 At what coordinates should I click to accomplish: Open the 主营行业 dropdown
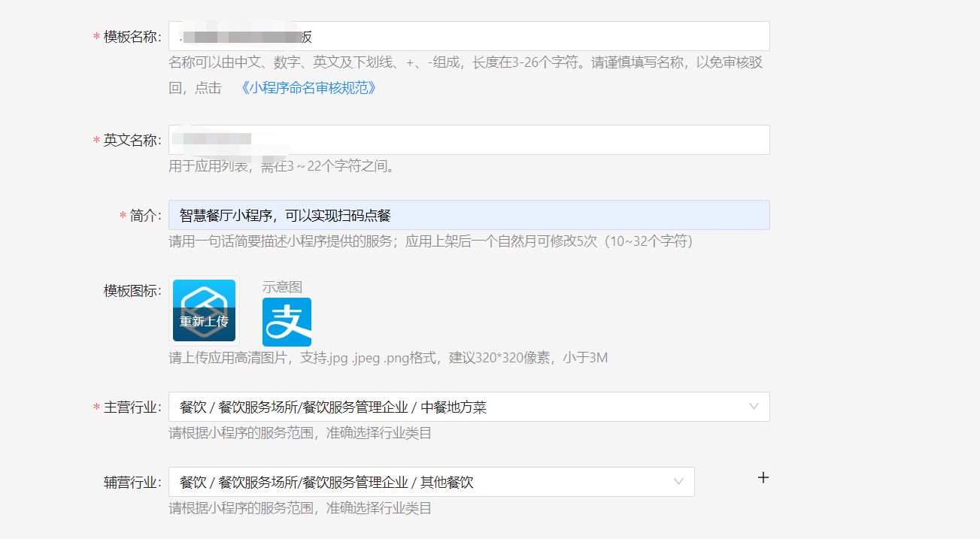469,407
